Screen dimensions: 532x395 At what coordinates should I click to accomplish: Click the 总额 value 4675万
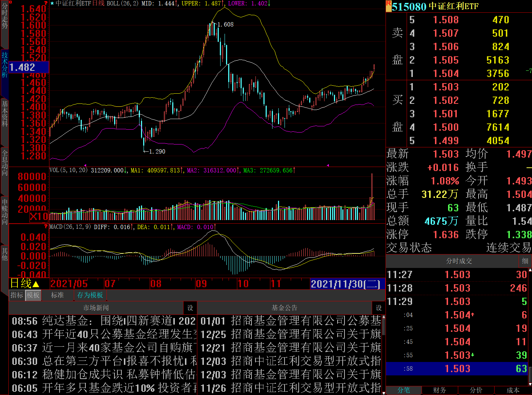click(441, 221)
